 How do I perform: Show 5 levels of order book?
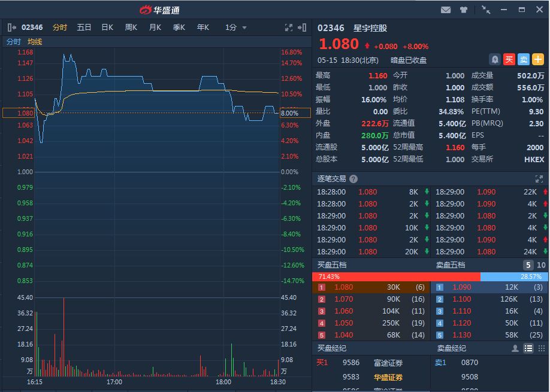(528, 265)
